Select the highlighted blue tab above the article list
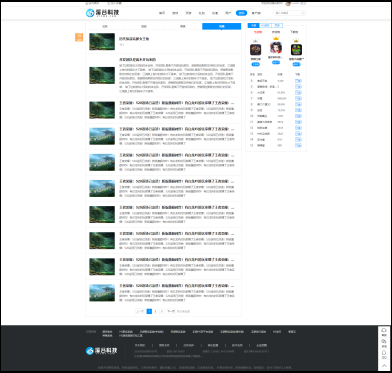 (222, 26)
